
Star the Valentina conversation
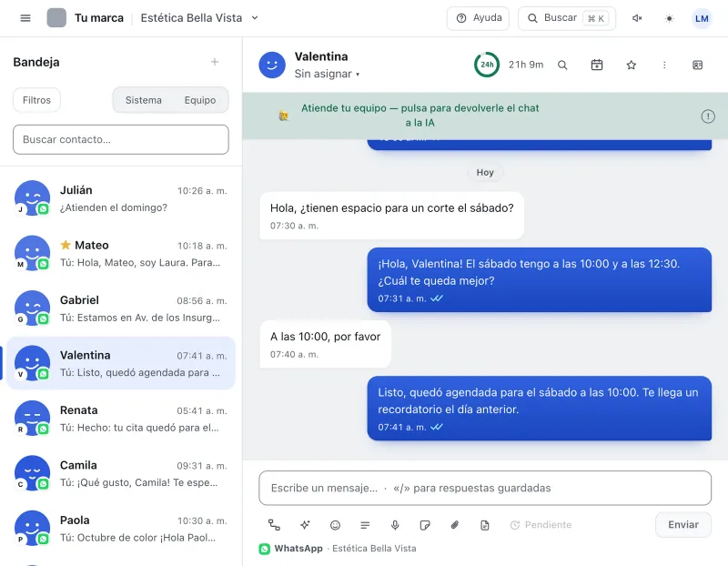coord(631,65)
